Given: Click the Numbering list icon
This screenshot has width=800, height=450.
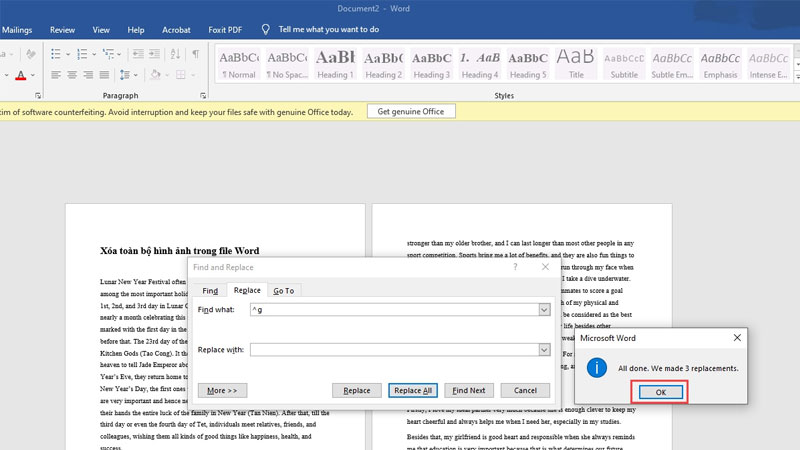Looking at the screenshot, I should tap(82, 54).
